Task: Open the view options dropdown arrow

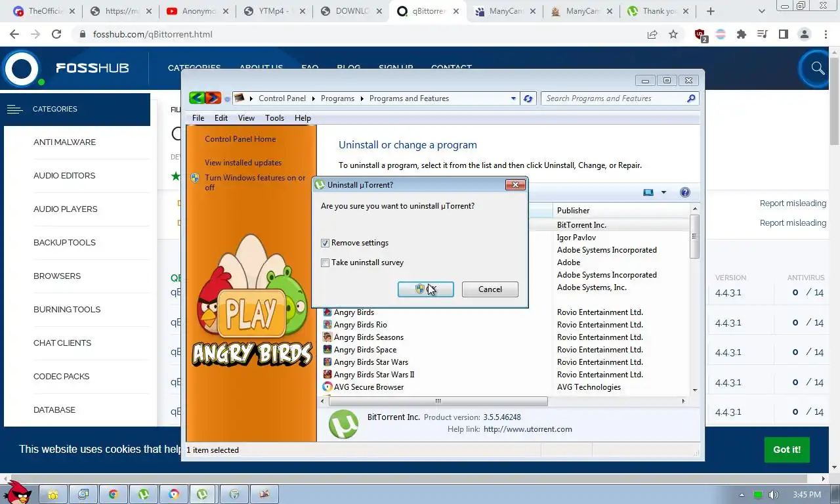Action: (x=663, y=192)
